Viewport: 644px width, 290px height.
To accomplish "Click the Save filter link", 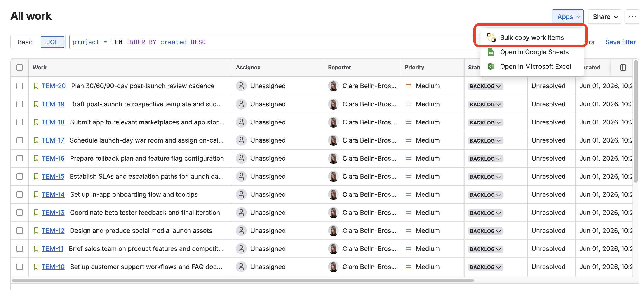I will pos(620,42).
